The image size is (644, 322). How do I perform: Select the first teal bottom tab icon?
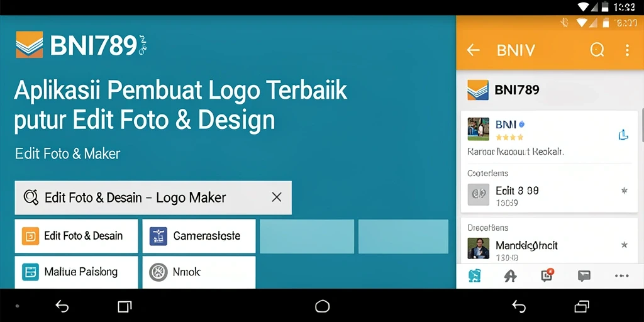pos(475,275)
